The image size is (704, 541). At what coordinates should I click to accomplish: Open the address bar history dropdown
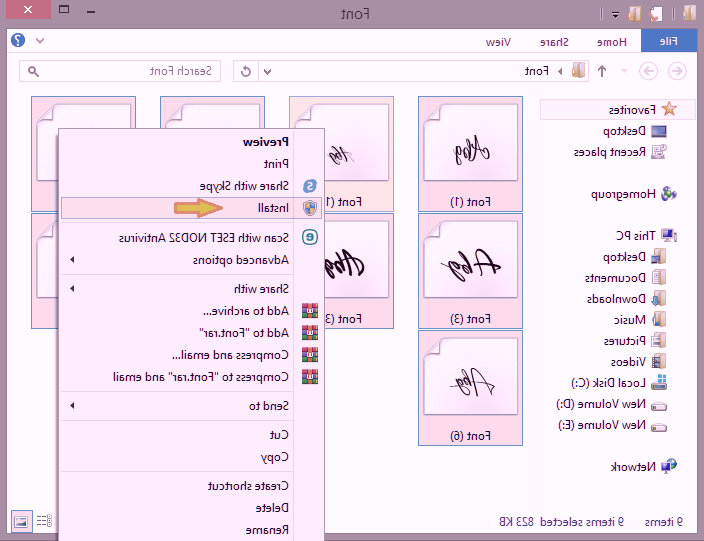267,71
